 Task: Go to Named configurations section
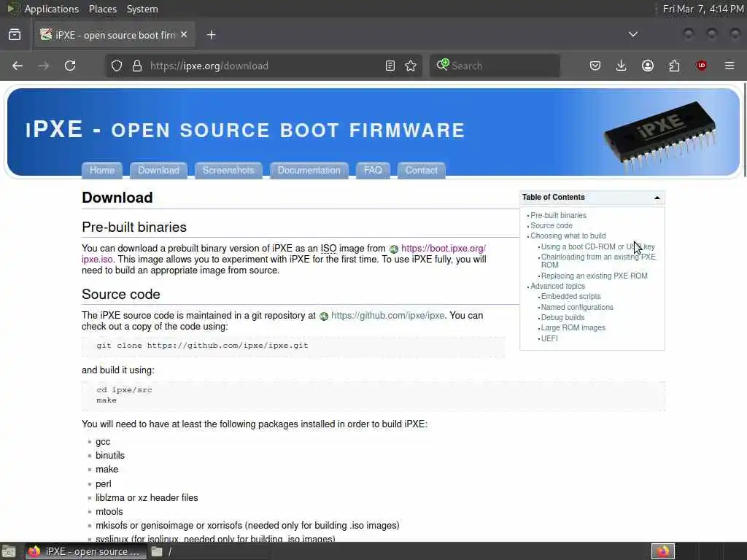[577, 307]
